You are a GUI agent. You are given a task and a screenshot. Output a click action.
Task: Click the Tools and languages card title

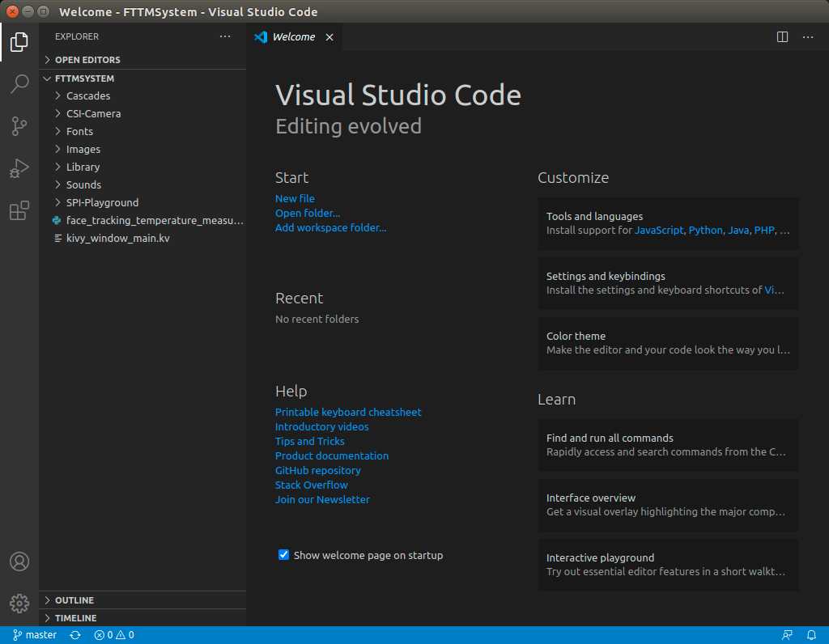tap(594, 217)
